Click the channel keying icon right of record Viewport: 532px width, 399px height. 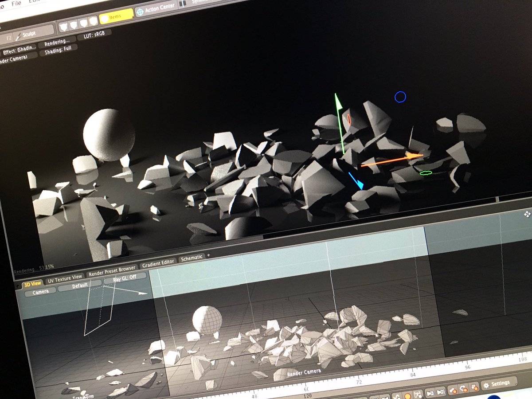coord(419,395)
